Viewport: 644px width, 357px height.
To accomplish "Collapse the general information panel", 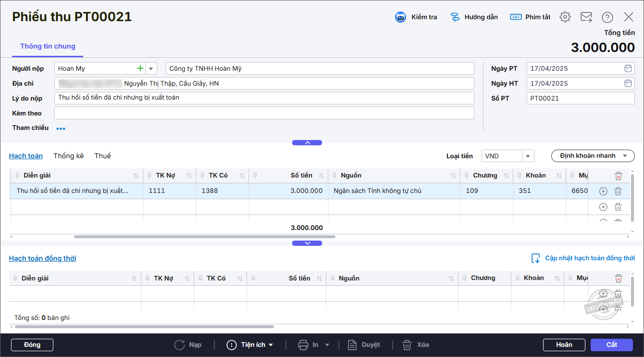I will tap(307, 142).
